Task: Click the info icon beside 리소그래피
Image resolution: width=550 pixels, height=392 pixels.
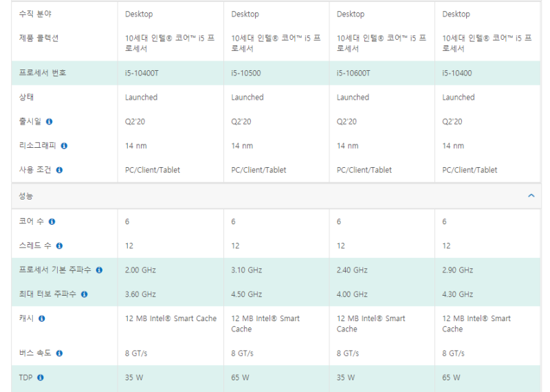Action: click(x=64, y=146)
